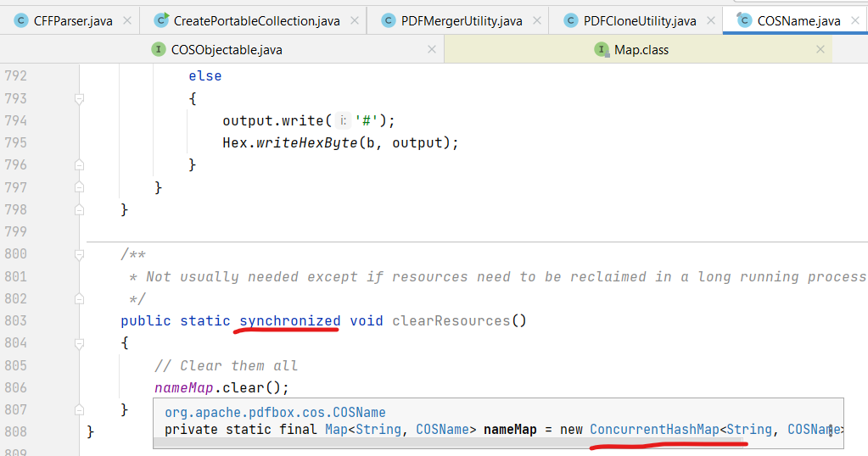Open the CreatePortableCollection.java tab
The height and width of the screenshot is (456, 868).
(256, 21)
